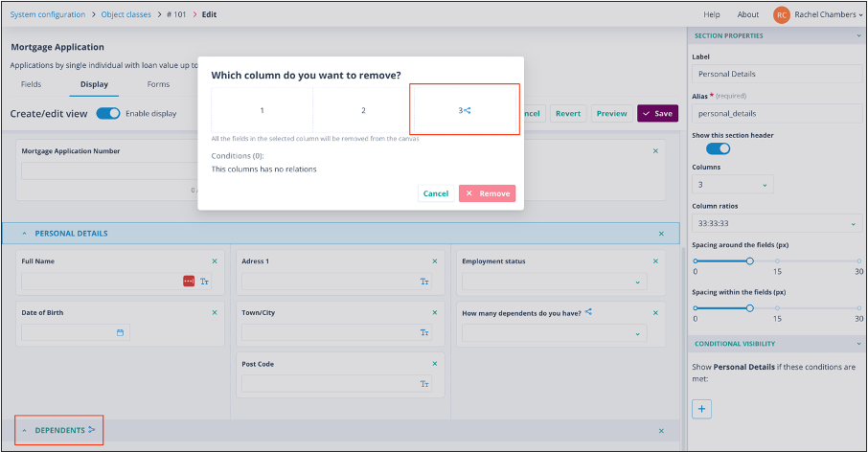The image size is (868, 452).
Task: Open the Help menu
Action: 711,15
